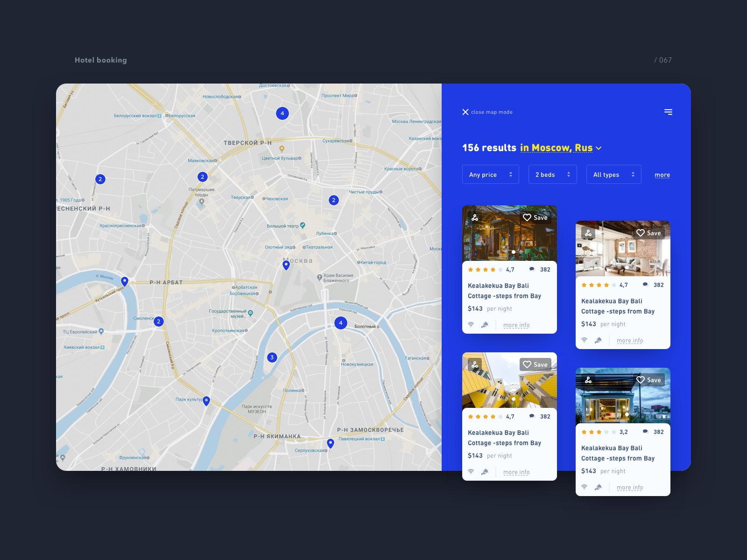Viewport: 747px width, 560px height.
Task: Open reviews bubble on the yellow cube houses card
Action: pyautogui.click(x=532, y=416)
